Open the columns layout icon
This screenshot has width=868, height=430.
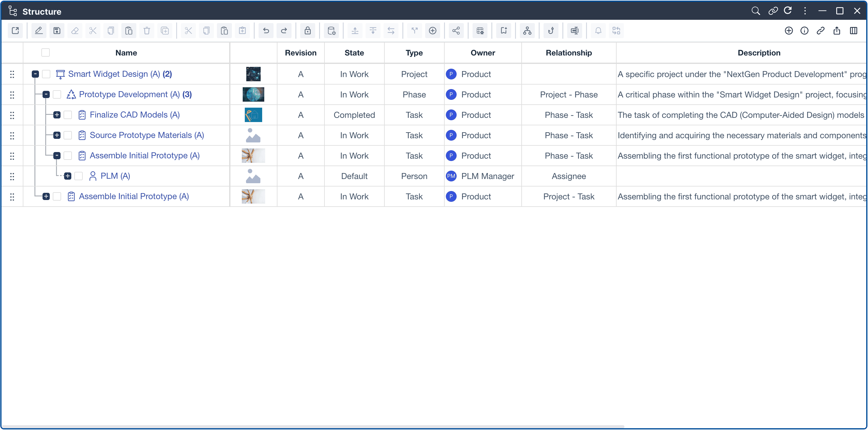pyautogui.click(x=854, y=31)
